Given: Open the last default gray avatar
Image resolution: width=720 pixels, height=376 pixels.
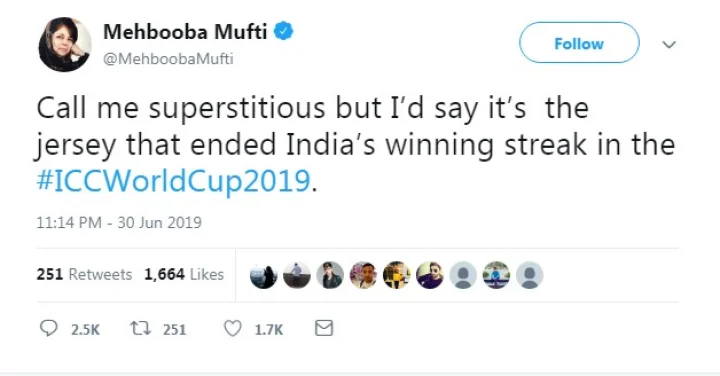Looking at the screenshot, I should [x=530, y=275].
